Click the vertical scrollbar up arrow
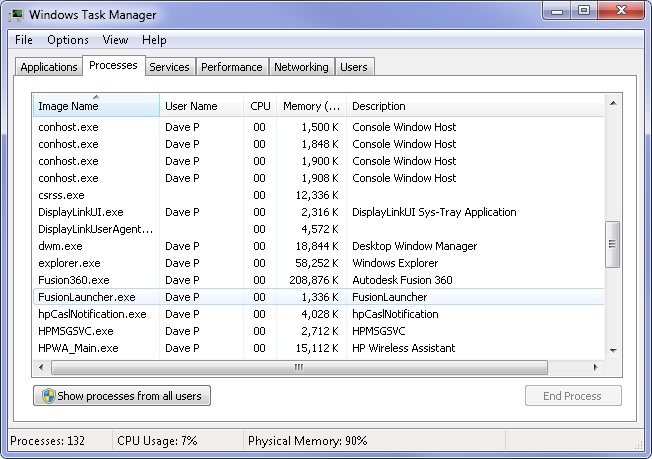The height and width of the screenshot is (459, 652). coord(613,102)
